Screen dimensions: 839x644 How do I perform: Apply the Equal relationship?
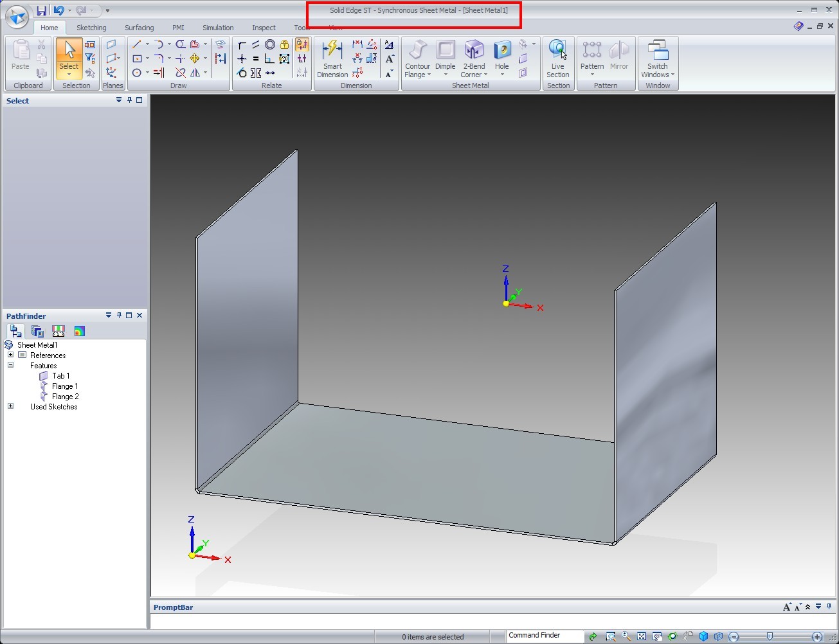256,58
